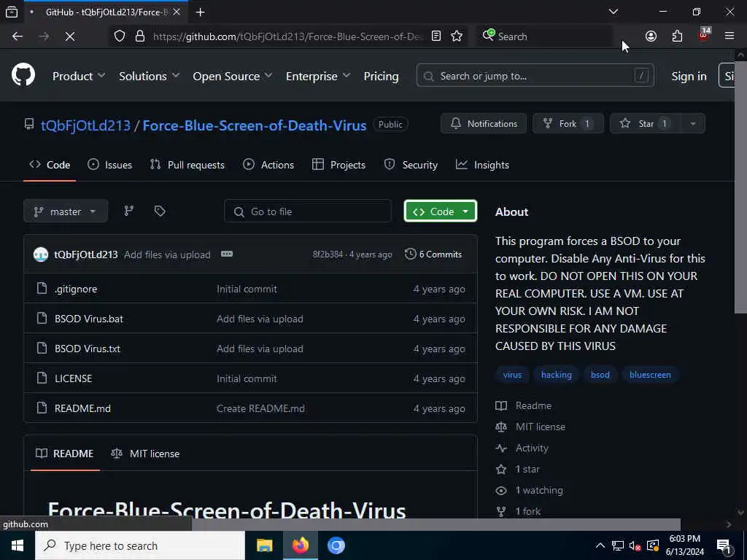The width and height of the screenshot is (747, 560).
Task: Star this repository
Action: tap(646, 124)
